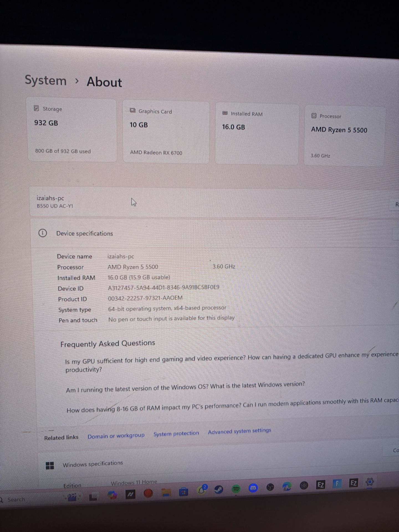This screenshot has height=532, width=399.
Task: Click the Processor chip icon
Action: pos(314,116)
